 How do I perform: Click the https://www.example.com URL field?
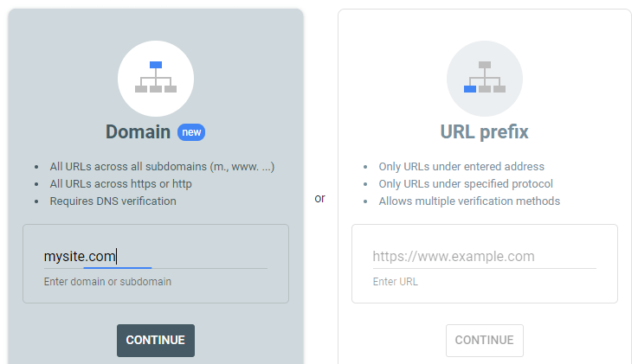pyautogui.click(x=484, y=256)
